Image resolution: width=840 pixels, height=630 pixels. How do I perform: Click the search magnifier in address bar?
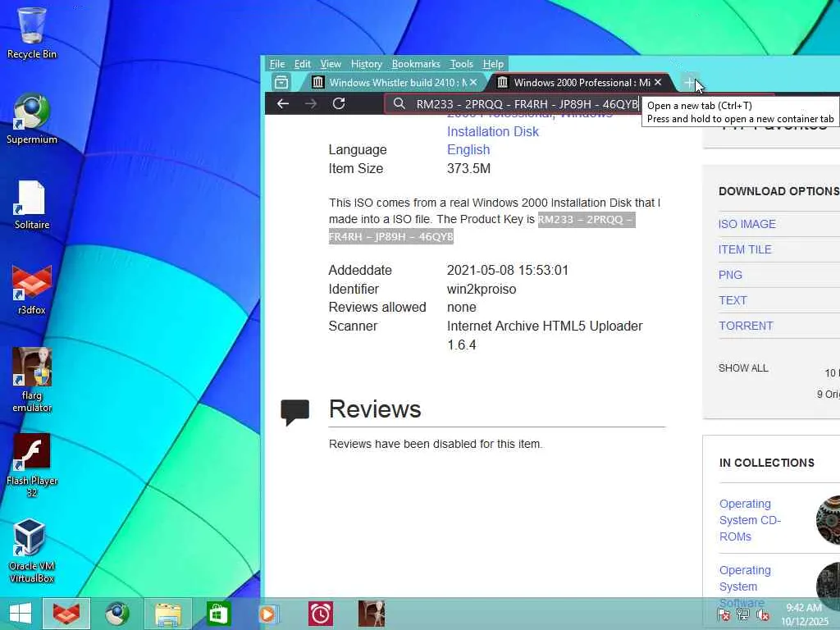(x=399, y=103)
